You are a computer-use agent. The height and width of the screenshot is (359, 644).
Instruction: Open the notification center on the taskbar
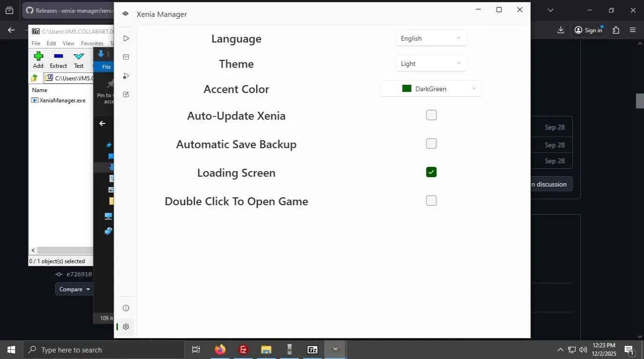[x=629, y=350]
